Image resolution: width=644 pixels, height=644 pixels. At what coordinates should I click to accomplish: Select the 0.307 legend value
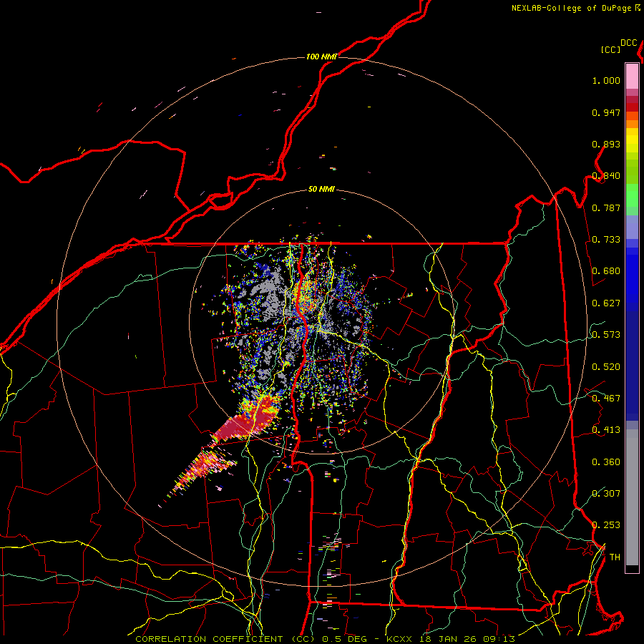[606, 494]
